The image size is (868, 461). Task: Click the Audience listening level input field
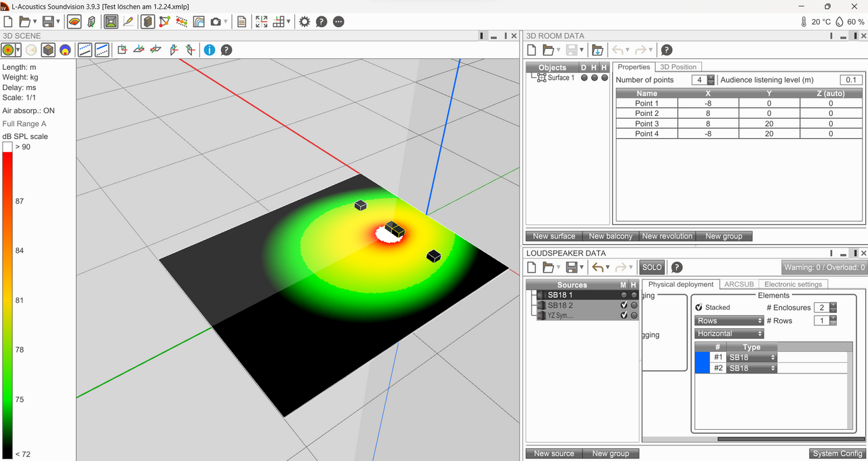click(852, 80)
